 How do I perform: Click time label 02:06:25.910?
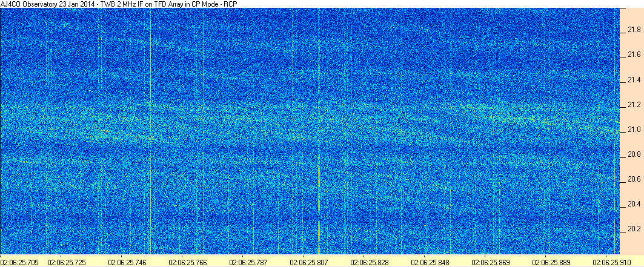[611, 262]
